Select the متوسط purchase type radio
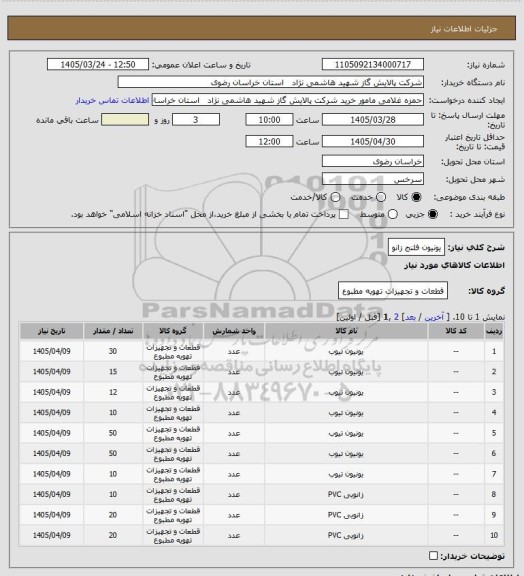 coord(392,214)
